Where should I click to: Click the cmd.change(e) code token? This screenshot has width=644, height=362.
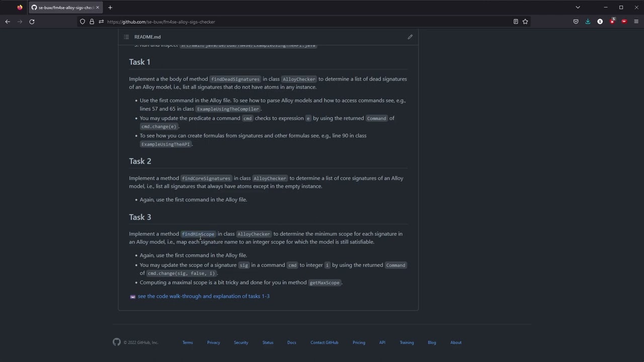[159, 127]
